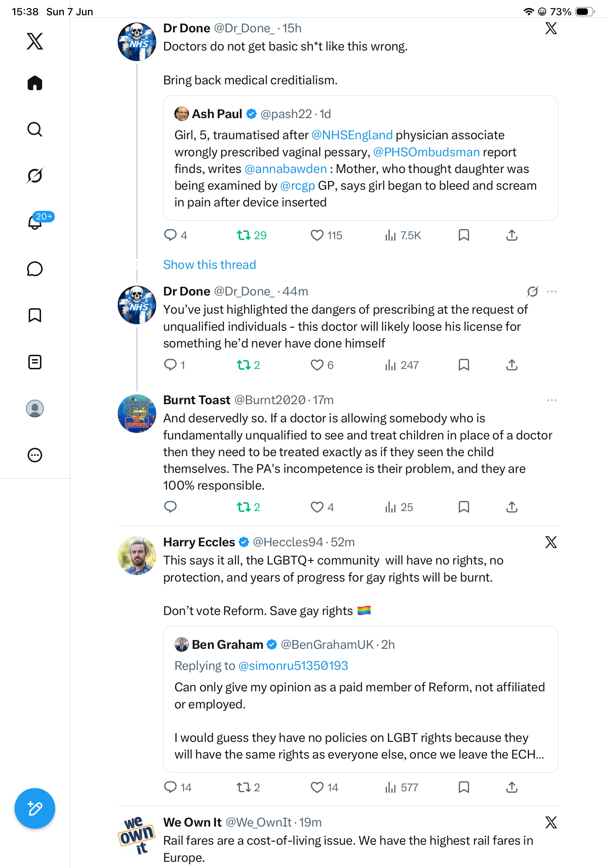606x868 pixels.
Task: Compose a new post with floating button
Action: (35, 808)
